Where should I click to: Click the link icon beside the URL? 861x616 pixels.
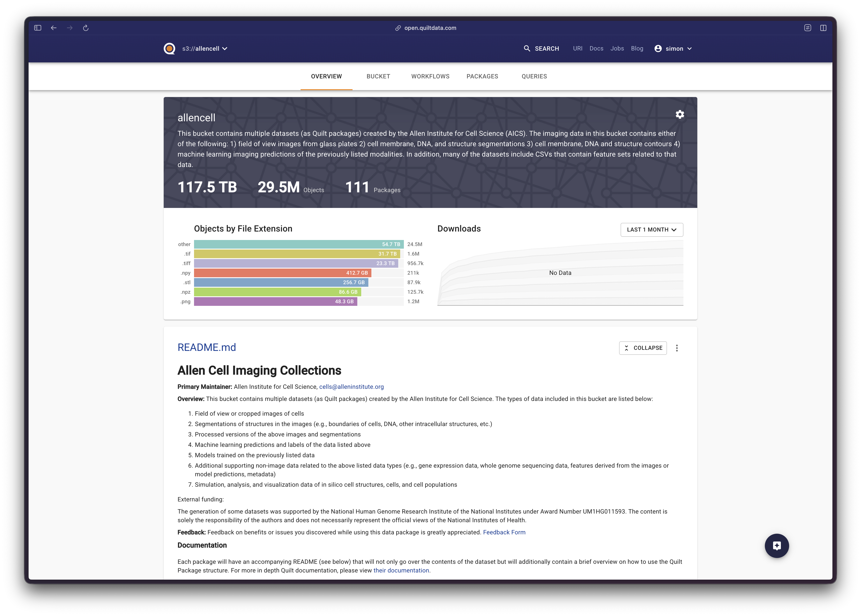coord(398,28)
